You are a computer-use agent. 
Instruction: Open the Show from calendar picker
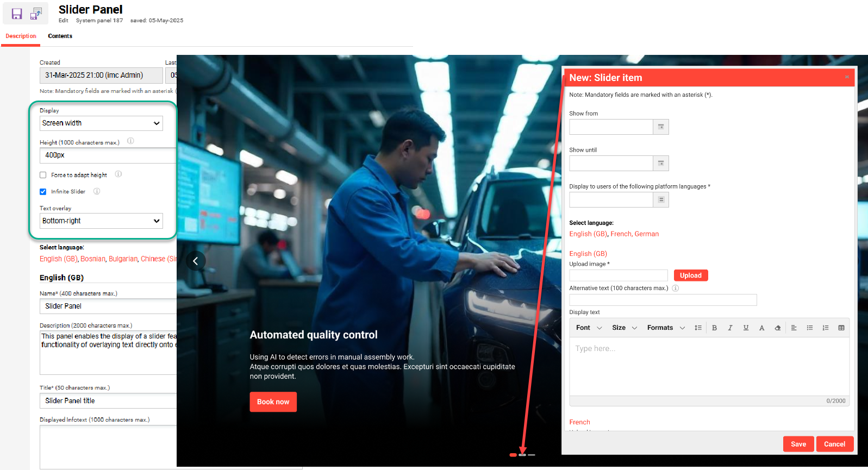661,127
